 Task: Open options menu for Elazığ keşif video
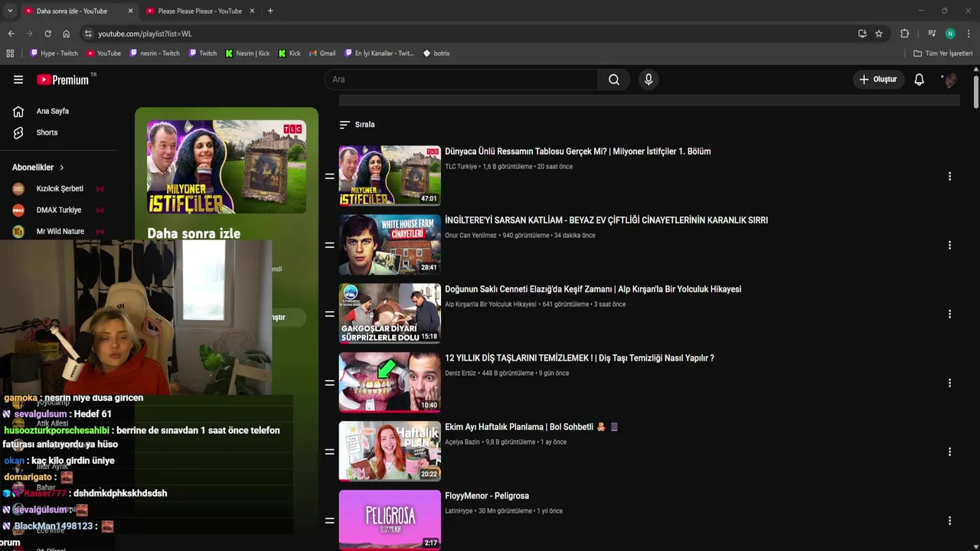pos(949,314)
